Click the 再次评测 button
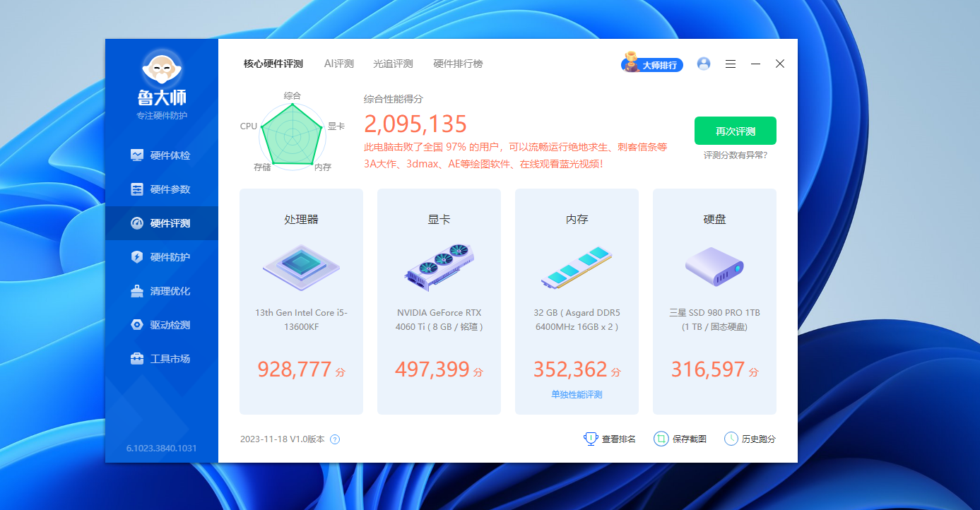980x510 pixels. [x=735, y=131]
